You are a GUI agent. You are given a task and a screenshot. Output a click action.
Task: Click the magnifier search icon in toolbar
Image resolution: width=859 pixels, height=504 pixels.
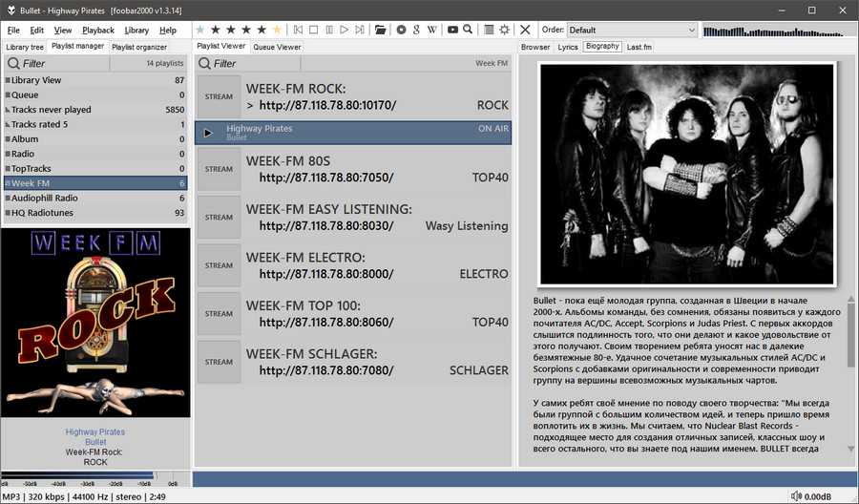point(468,30)
